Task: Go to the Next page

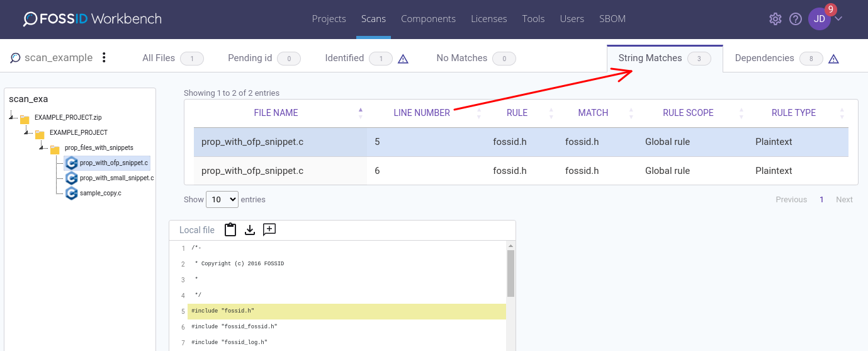Action: 844,199
